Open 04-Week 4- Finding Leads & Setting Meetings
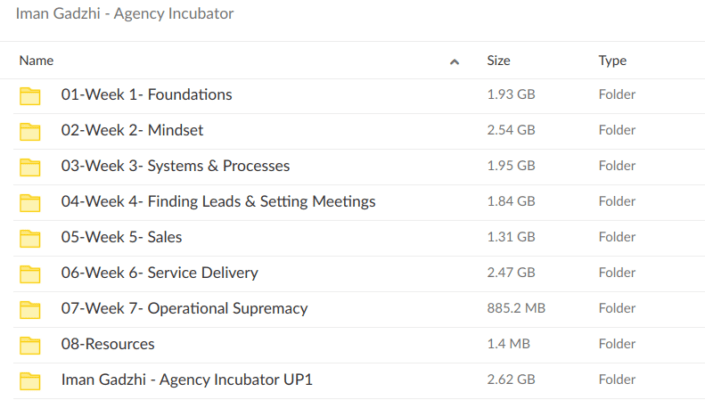The image size is (705, 400). tap(218, 202)
